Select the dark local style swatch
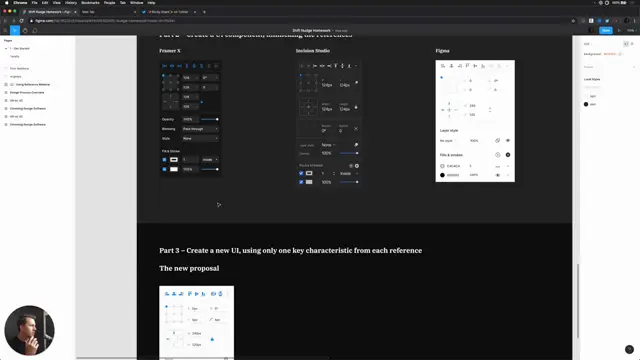Image resolution: width=640 pixels, height=360 pixels. pyautogui.click(x=586, y=104)
